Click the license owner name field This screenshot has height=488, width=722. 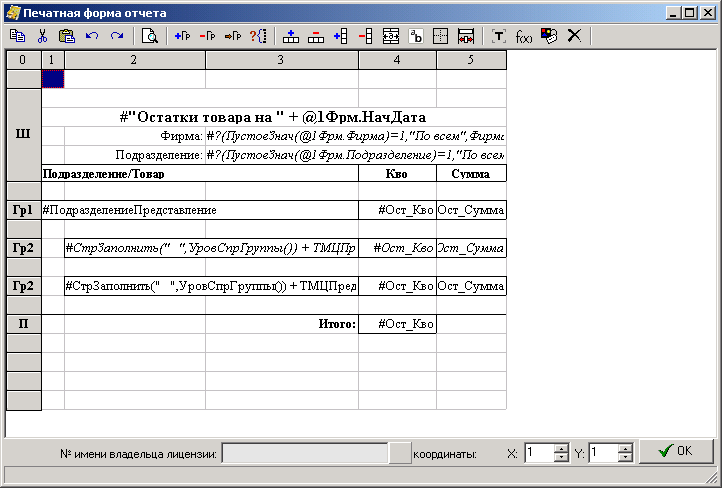(x=305, y=453)
